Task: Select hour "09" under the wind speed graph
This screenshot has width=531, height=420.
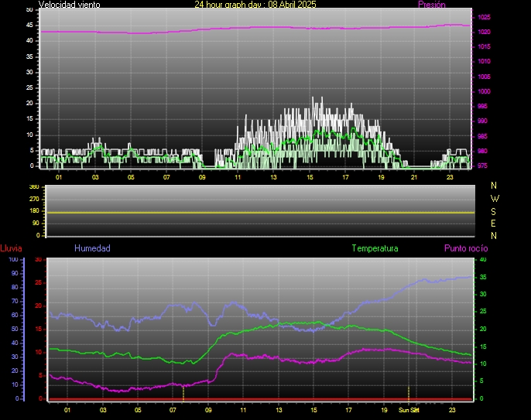Action: [202, 177]
